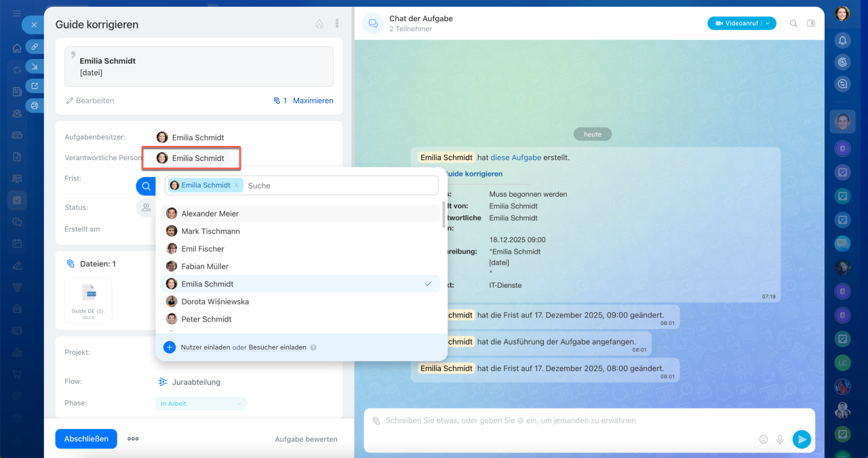Viewport: 868px width, 458px height.
Task: Click the shopping cart icon in left sidebar
Action: [17, 374]
